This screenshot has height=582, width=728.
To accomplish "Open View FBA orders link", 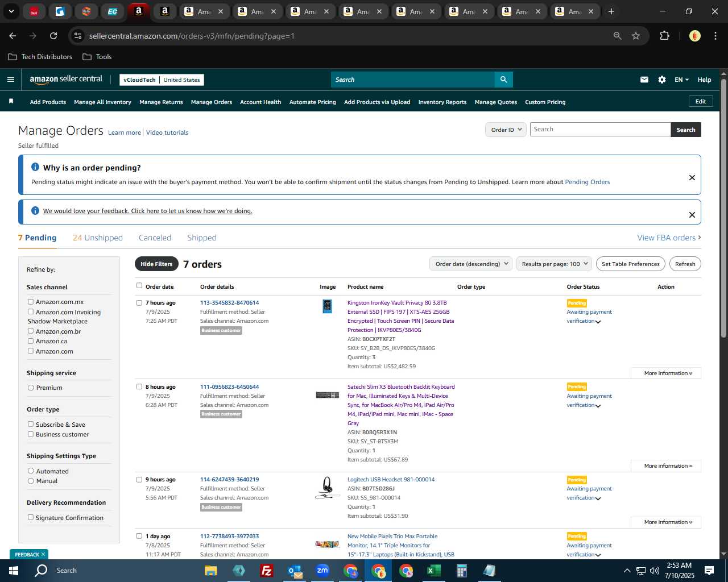I will tap(669, 238).
